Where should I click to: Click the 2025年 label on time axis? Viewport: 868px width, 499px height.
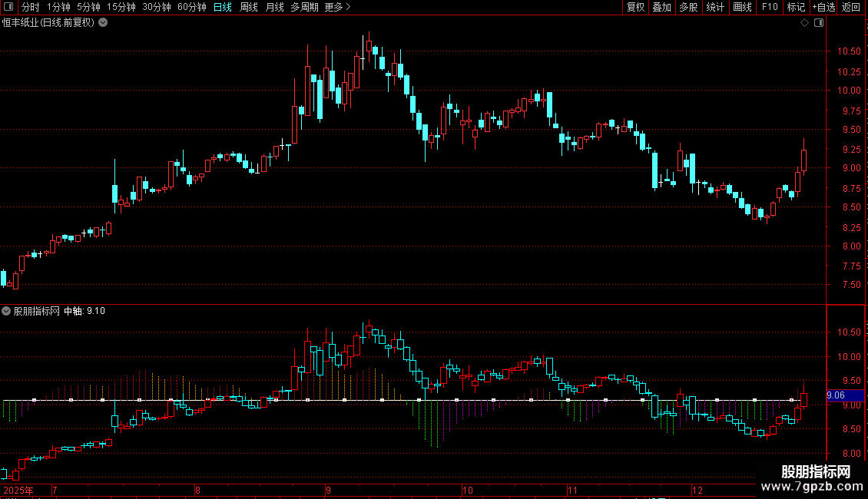18,490
